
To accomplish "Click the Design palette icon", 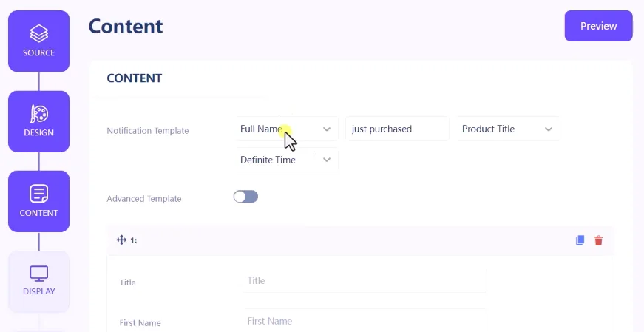I will pos(39,114).
